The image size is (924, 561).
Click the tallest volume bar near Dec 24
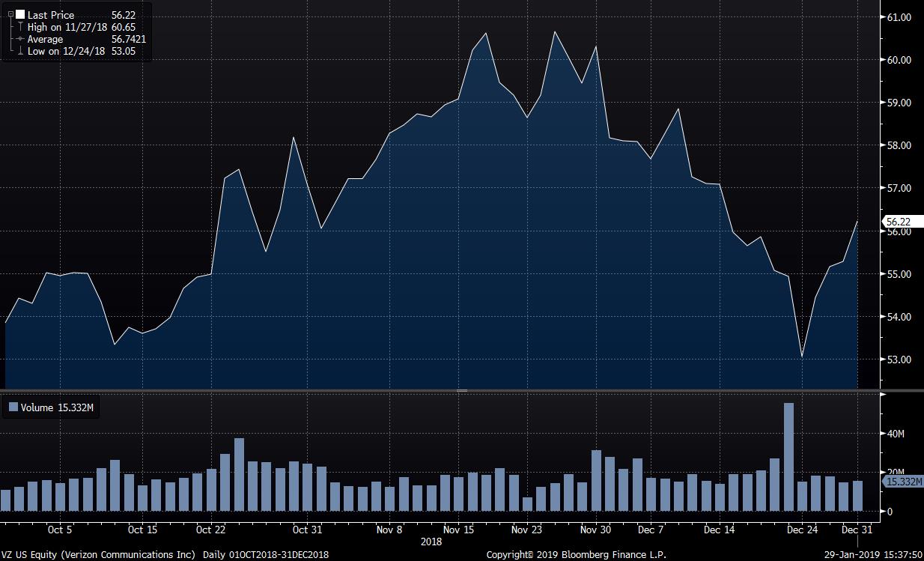pos(788,457)
